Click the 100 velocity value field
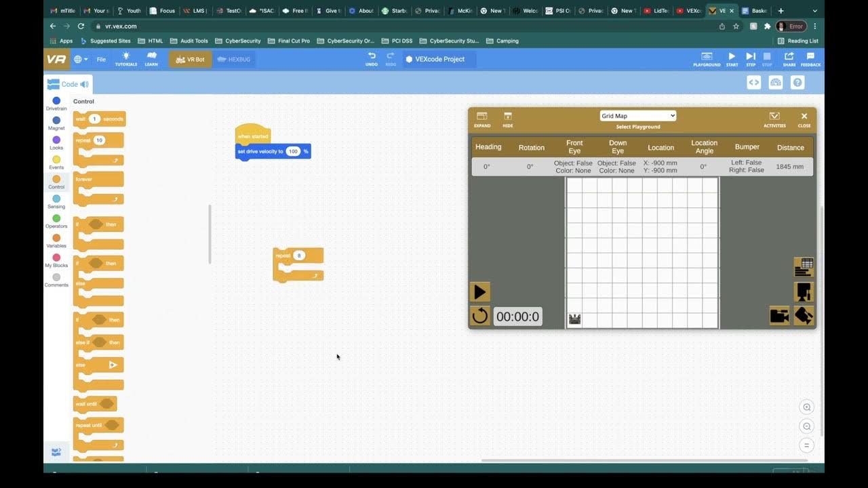868x488 pixels. click(293, 151)
